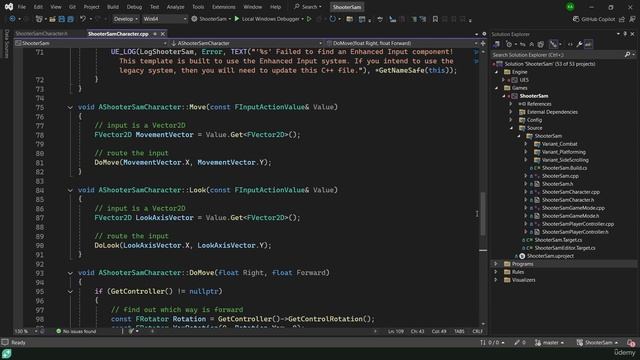Click Solution Explorer Properties wrench icon
Viewport: 640px width, 360px height.
[579, 44]
